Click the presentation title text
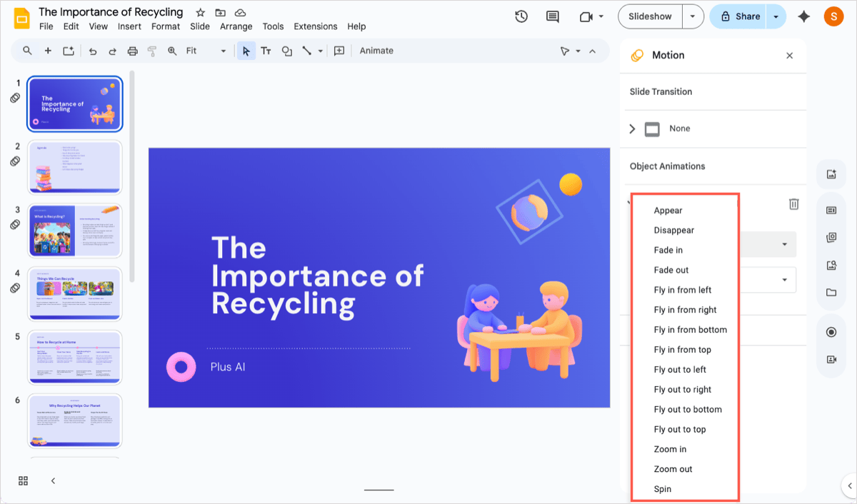The height and width of the screenshot is (504, 857). point(111,12)
